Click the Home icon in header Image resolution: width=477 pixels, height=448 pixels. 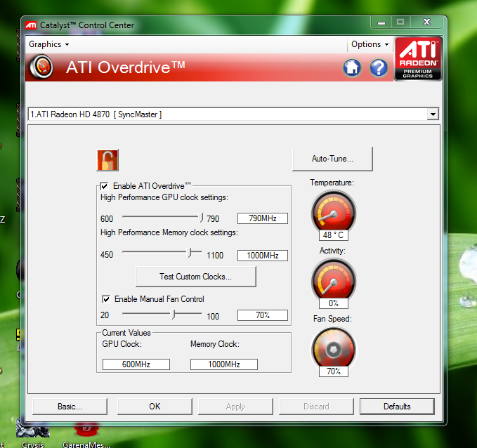click(352, 68)
